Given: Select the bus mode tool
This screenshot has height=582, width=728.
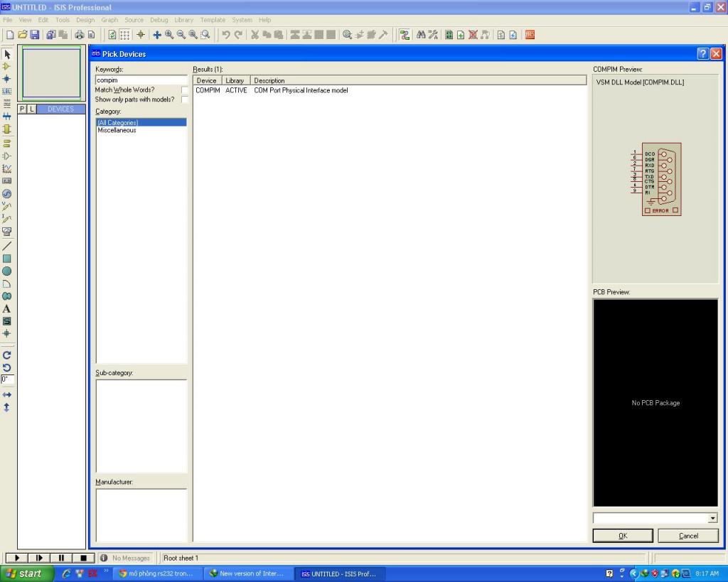Looking at the screenshot, I should [x=7, y=117].
